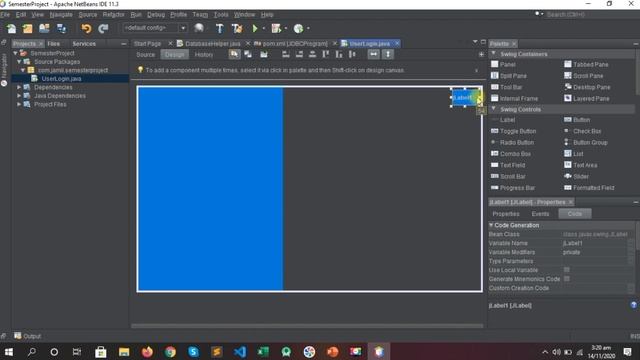Select the Scroll Pane palette item
Screen dimensions: 640x360
(x=584, y=76)
